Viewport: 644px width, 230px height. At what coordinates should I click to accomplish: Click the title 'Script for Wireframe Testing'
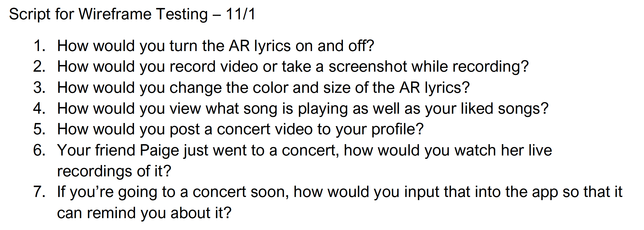pos(108,14)
